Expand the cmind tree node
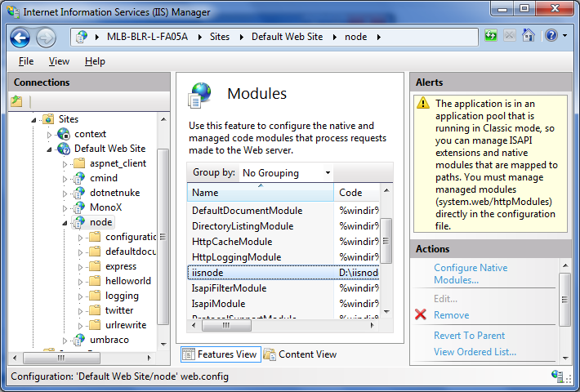Viewport: 580px width, 392px height. coord(65,179)
